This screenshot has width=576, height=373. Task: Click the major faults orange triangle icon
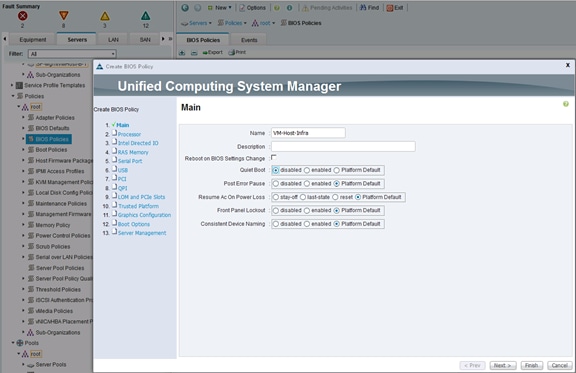pos(64,15)
